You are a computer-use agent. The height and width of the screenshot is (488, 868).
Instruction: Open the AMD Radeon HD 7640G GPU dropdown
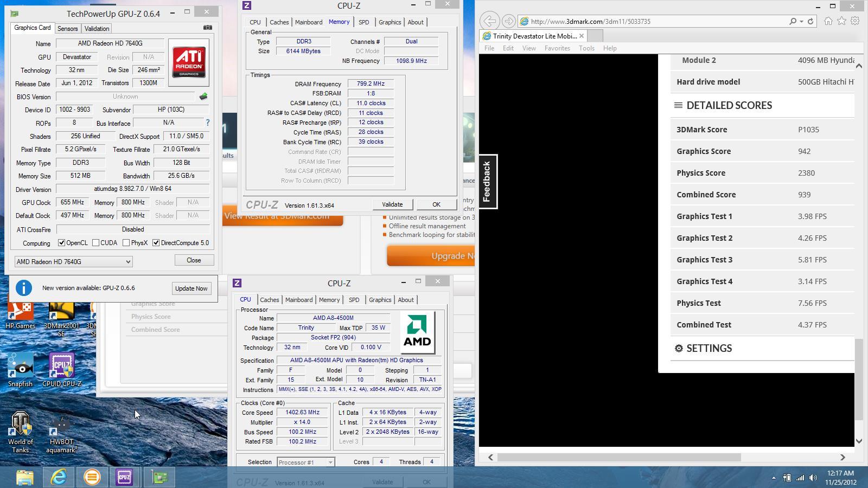(73, 261)
